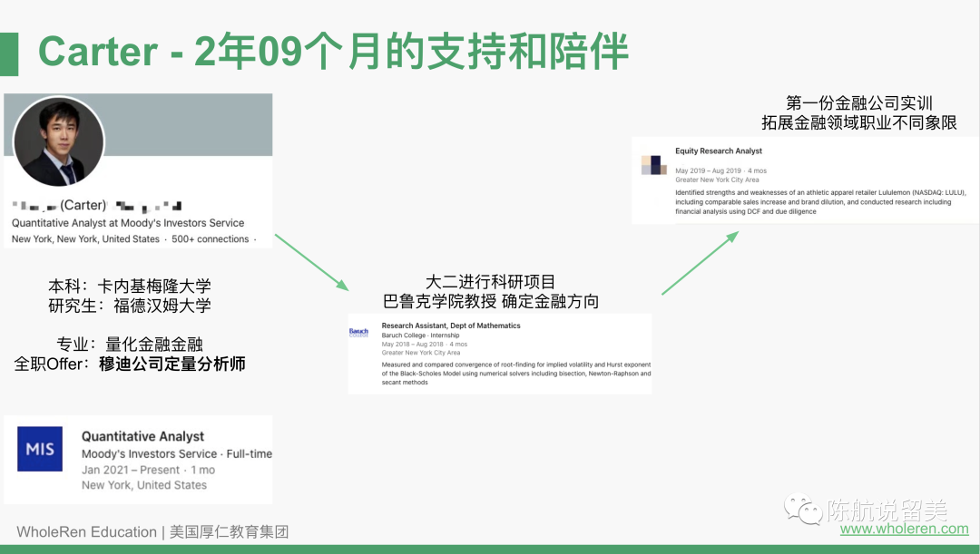Click the slide title starting with "Carter"
980x554 pixels.
pos(333,53)
